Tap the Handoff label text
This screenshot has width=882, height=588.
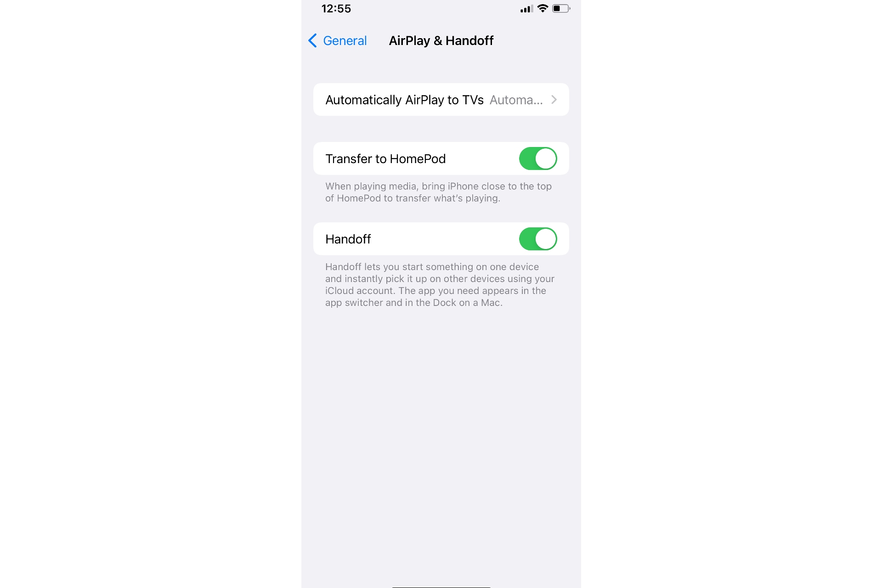pyautogui.click(x=349, y=238)
